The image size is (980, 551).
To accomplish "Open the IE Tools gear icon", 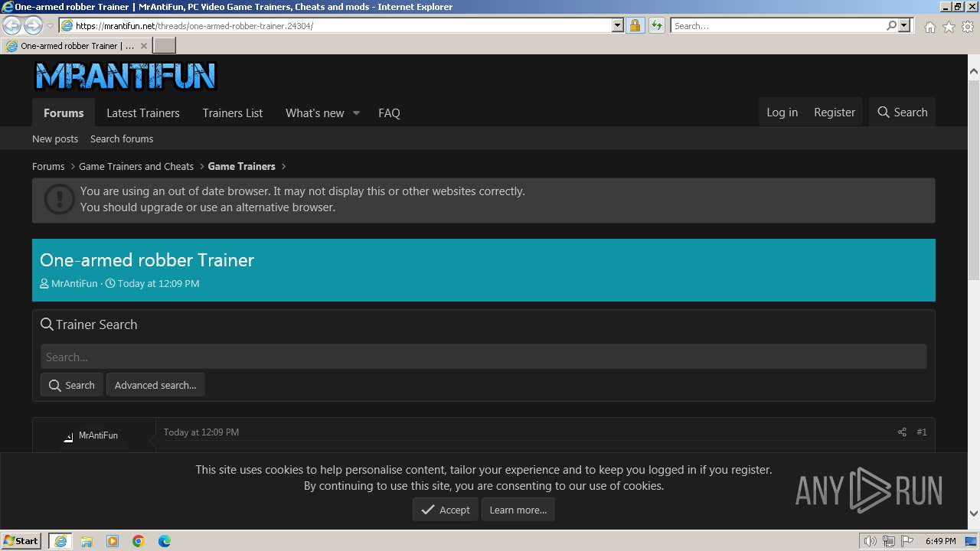I will [968, 27].
